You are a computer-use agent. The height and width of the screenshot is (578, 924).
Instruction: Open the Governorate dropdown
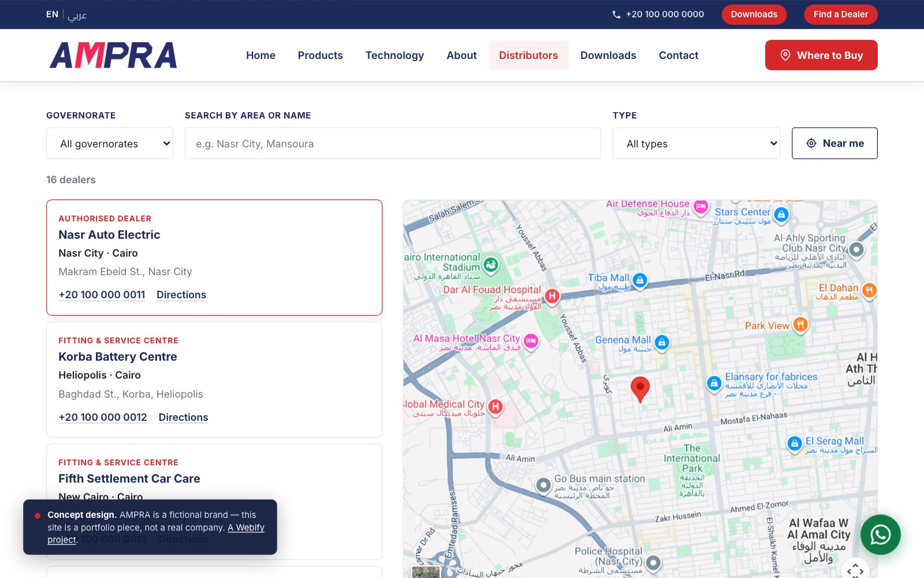coord(110,143)
